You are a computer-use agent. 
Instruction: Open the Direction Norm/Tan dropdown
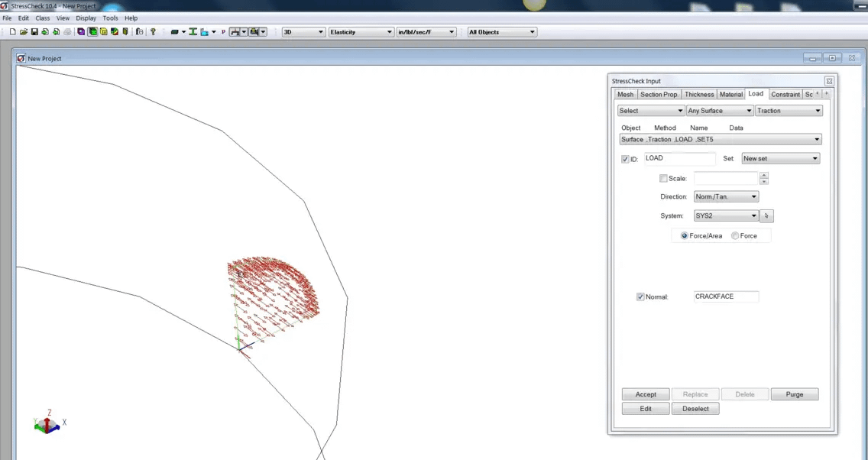[725, 196]
